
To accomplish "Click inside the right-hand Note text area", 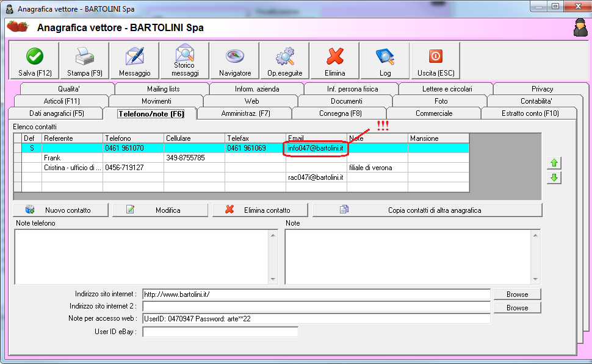I will pyautogui.click(x=408, y=257).
